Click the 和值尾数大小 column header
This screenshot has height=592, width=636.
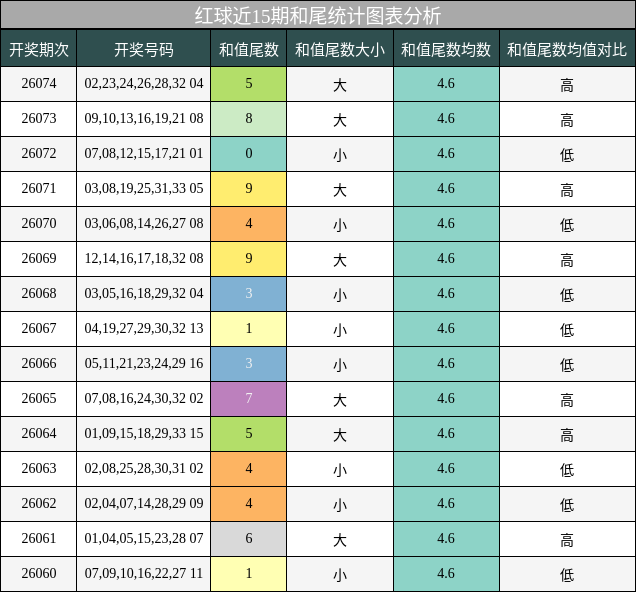pyautogui.click(x=340, y=49)
